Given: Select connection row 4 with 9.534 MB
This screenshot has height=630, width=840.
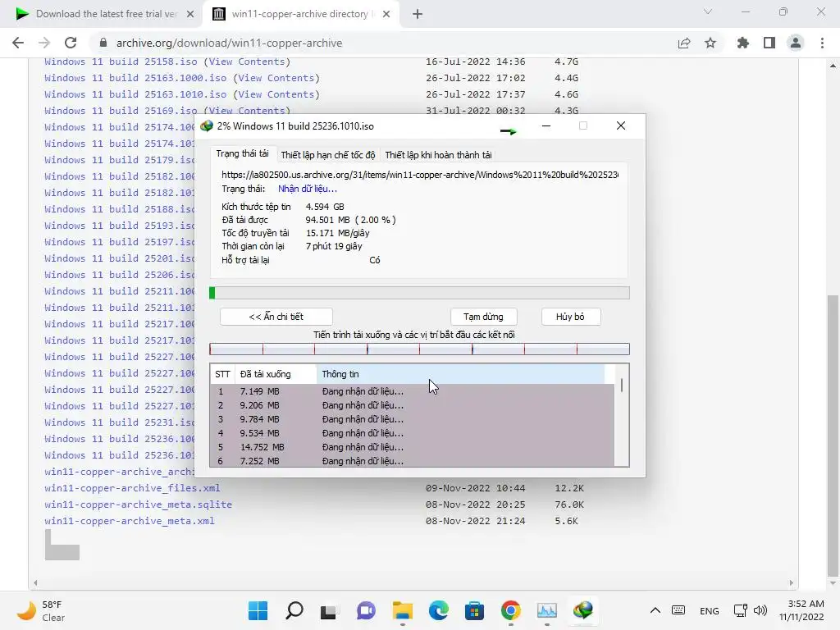Looking at the screenshot, I should click(x=413, y=433).
